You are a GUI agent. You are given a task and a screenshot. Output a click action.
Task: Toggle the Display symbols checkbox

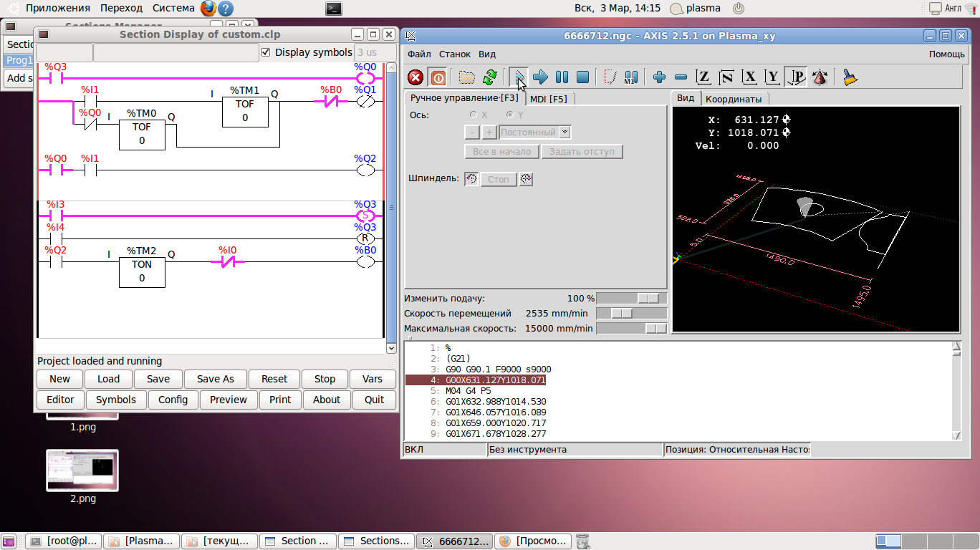(266, 52)
